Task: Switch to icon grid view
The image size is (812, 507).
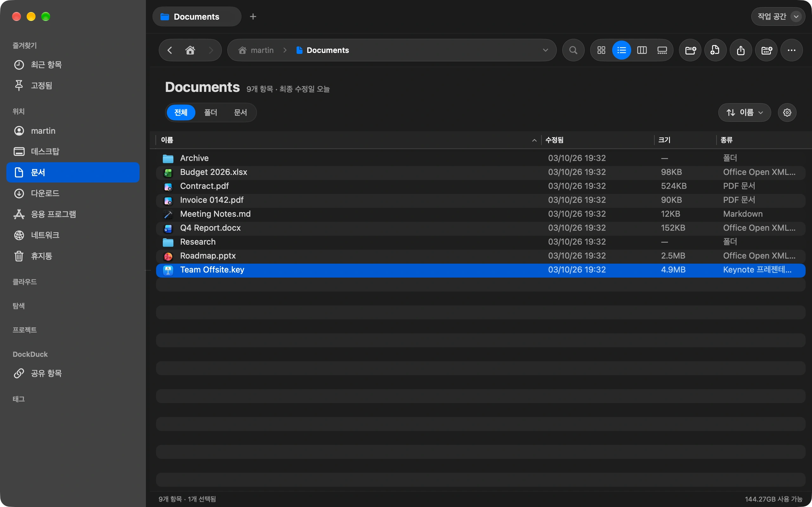Action: click(x=601, y=50)
